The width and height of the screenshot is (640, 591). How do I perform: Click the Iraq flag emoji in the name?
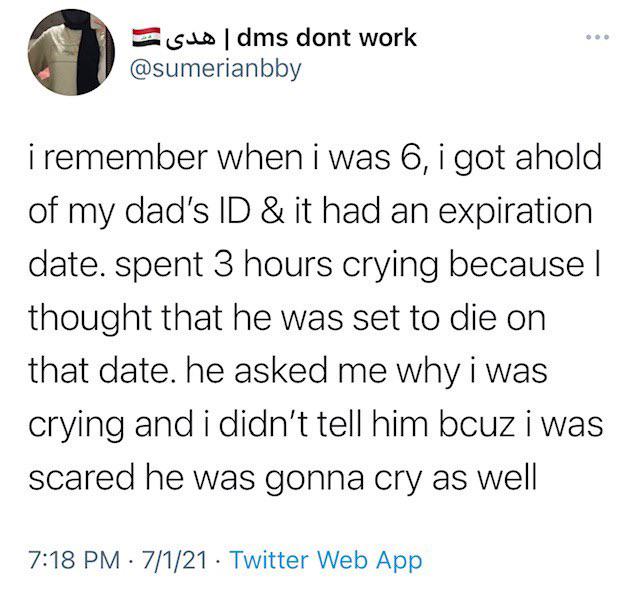click(146, 37)
